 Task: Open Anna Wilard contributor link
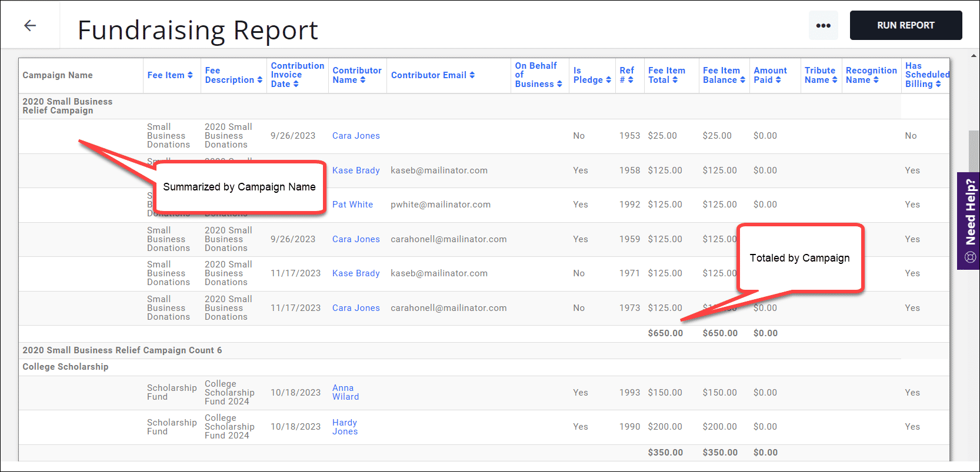pos(345,392)
